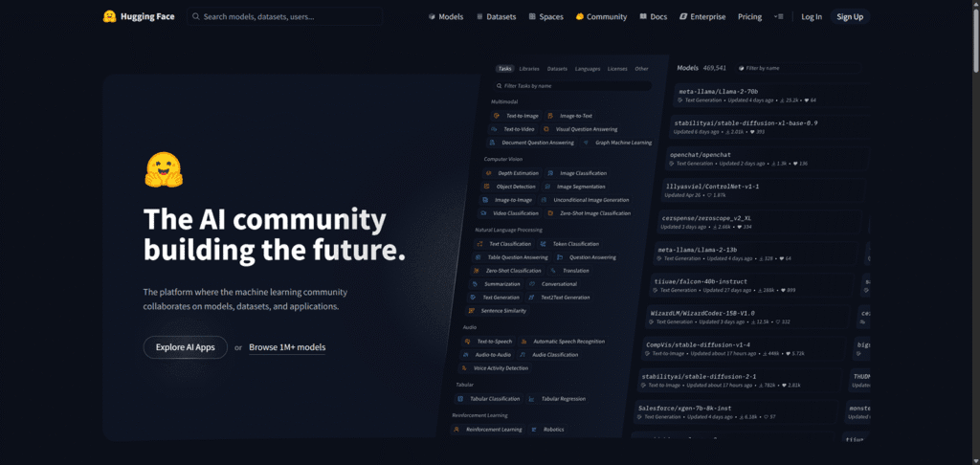Select the Graph Machine Learning chip

[x=617, y=143]
